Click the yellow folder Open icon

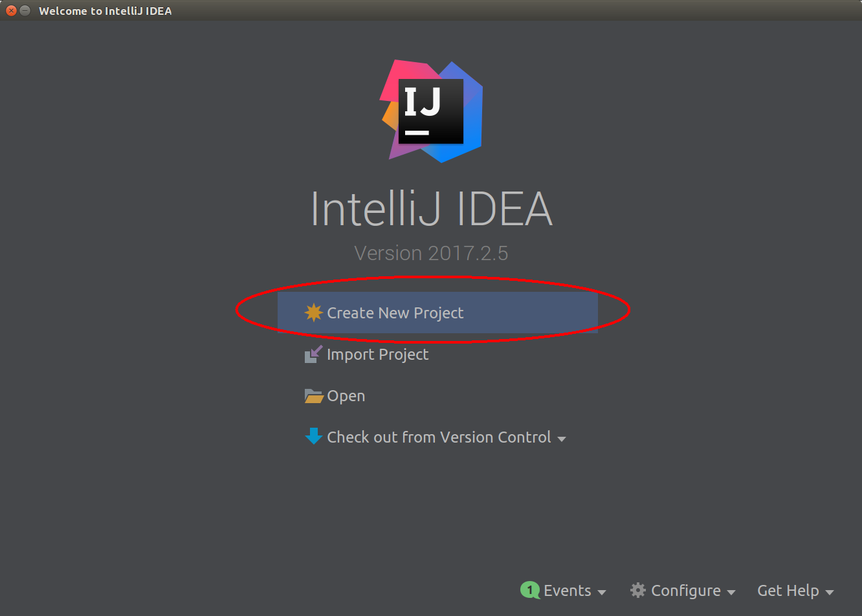[x=314, y=396]
